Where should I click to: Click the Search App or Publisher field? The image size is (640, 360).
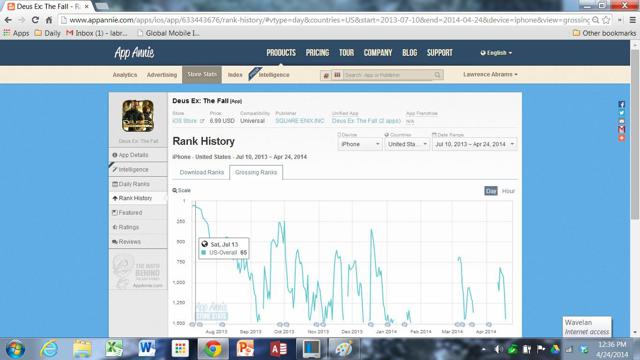pyautogui.click(x=388, y=75)
